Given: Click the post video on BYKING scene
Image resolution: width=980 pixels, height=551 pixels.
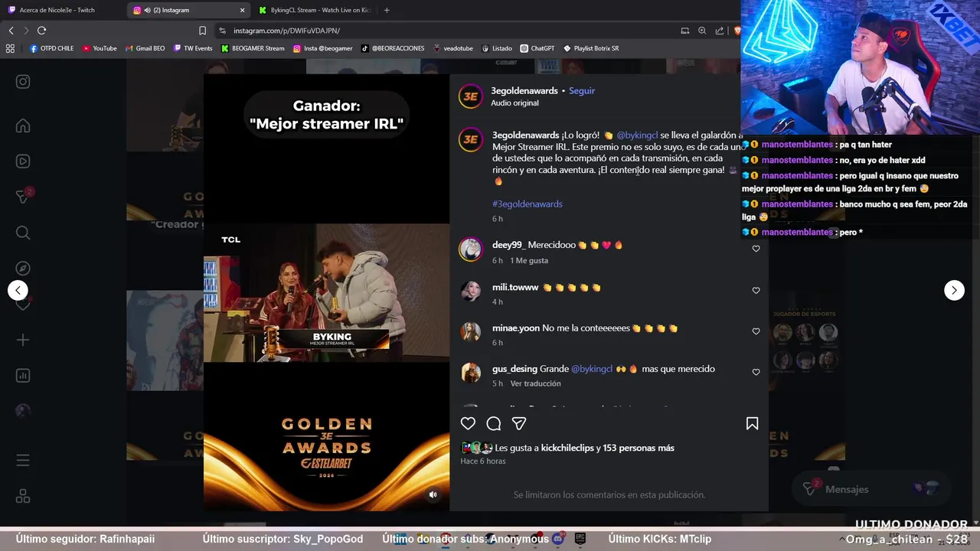Looking at the screenshot, I should [x=326, y=292].
